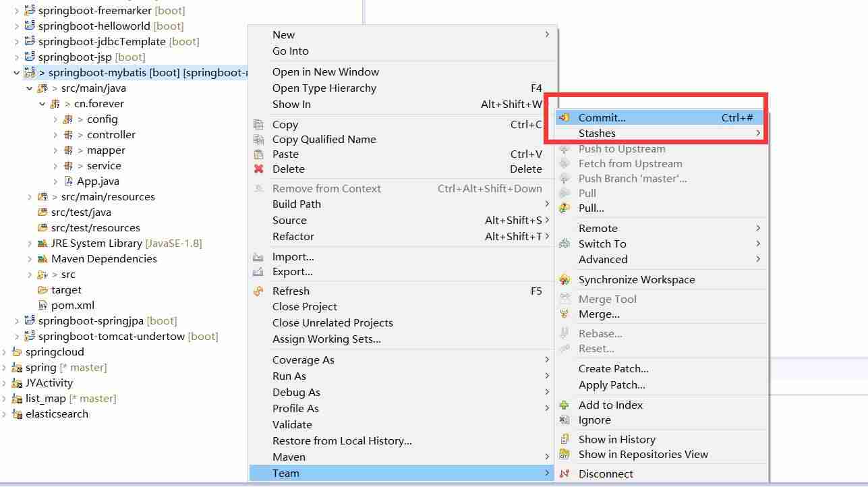
Task: Expand the service package
Action: pos(55,166)
